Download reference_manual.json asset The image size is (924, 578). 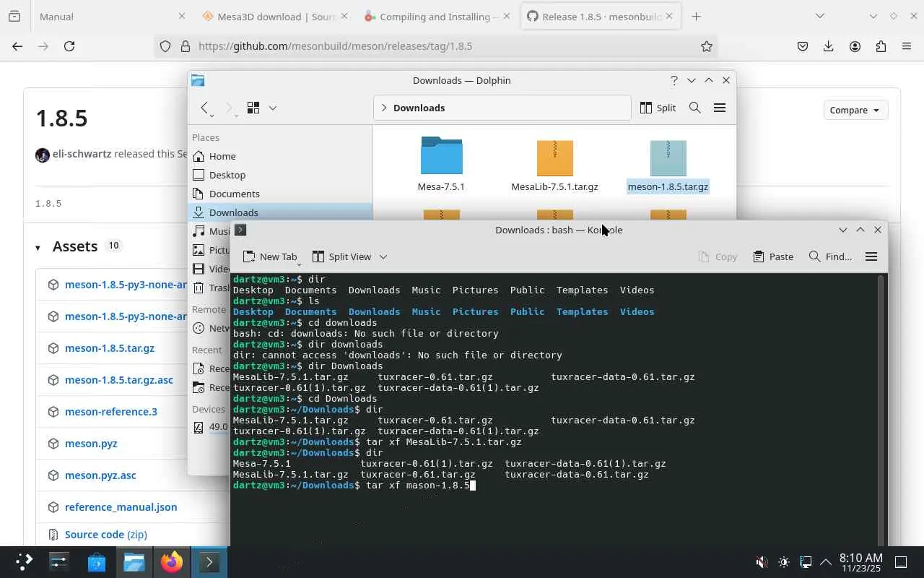click(121, 507)
